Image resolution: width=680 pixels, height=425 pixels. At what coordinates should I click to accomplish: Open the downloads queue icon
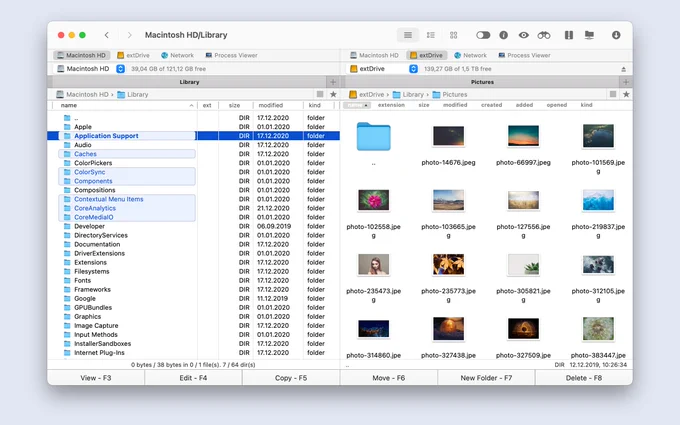tap(616, 35)
